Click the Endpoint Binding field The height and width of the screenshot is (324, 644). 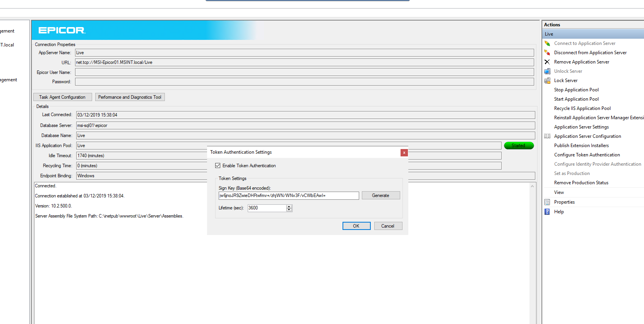142,176
